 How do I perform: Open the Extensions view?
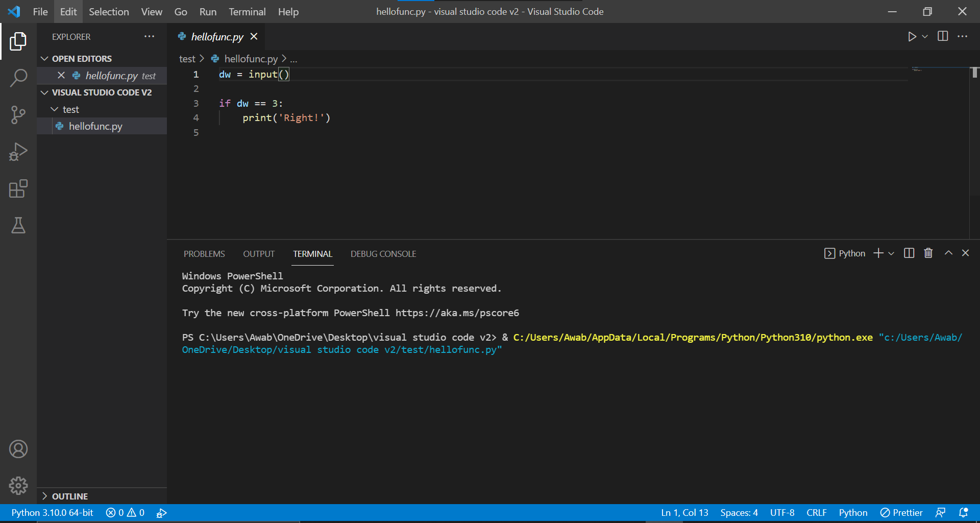18,188
